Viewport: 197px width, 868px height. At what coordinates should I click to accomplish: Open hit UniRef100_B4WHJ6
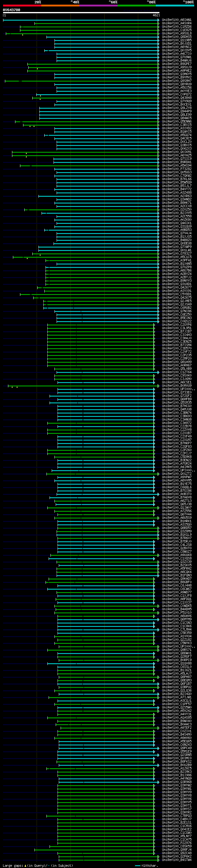coord(177,61)
